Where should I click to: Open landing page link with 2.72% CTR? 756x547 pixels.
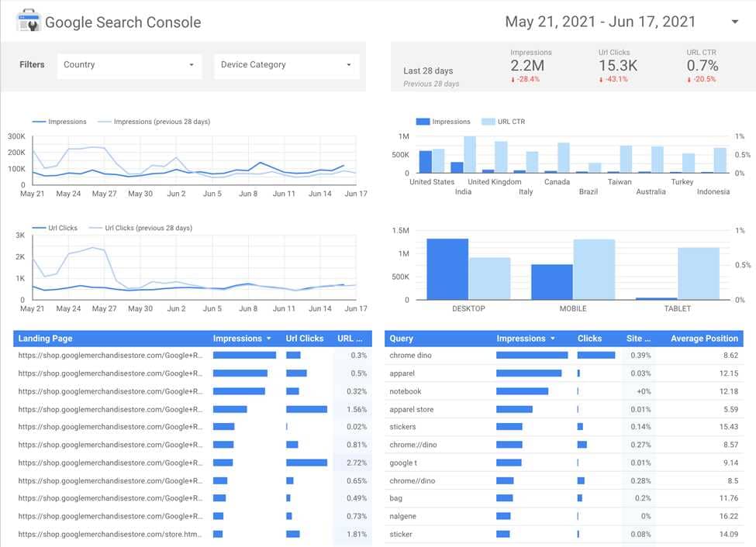pyautogui.click(x=110, y=463)
